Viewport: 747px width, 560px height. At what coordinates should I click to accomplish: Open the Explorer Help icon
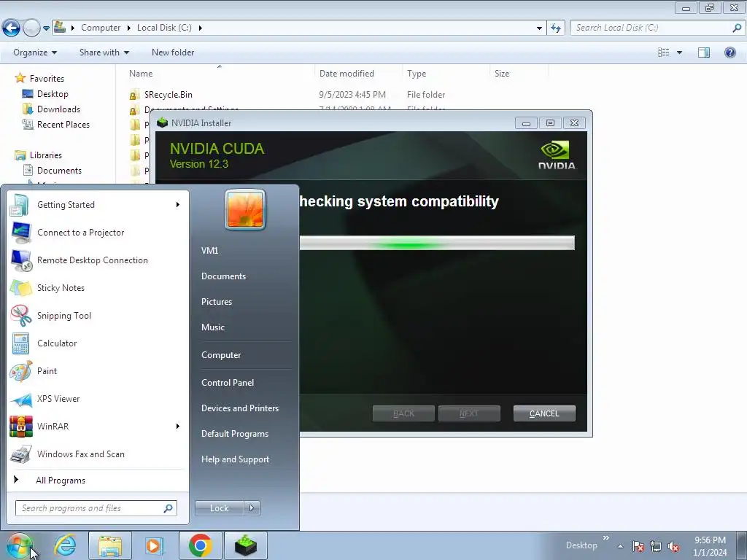729,52
